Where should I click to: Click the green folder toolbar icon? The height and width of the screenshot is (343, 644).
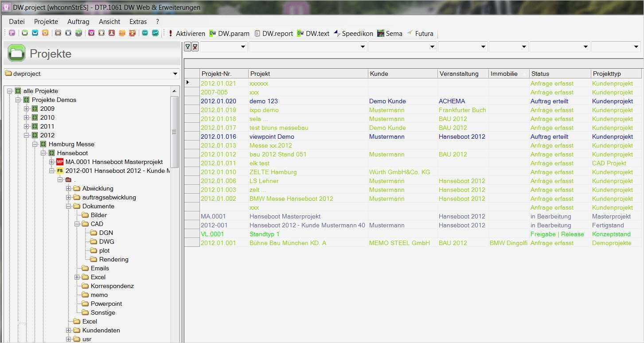tap(25, 33)
